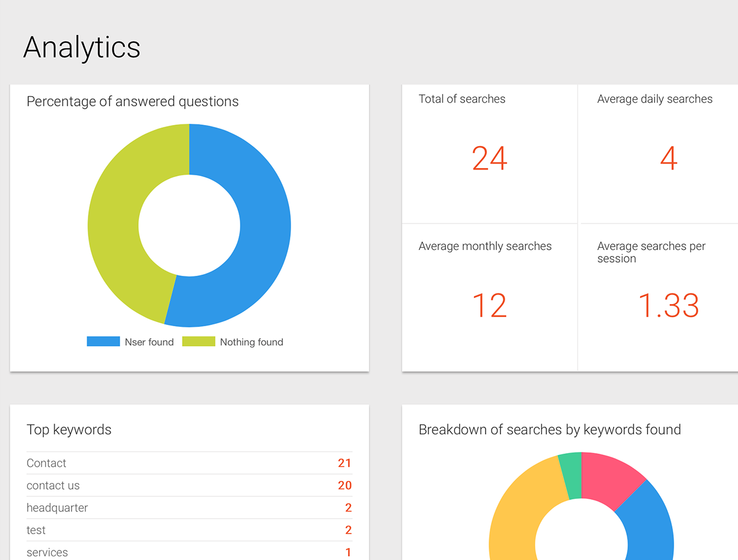
Task: Click the 'Top keywords' heading
Action: [x=69, y=430]
